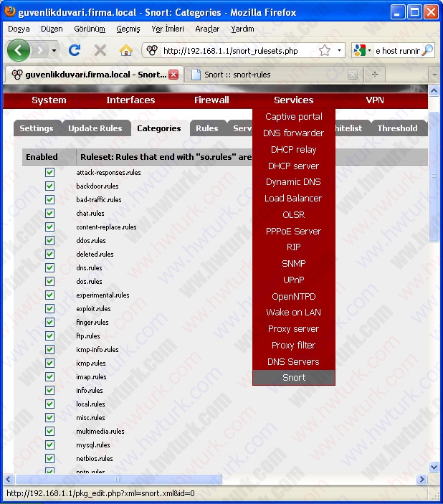This screenshot has height=504, width=443.
Task: Uncheck bad-traffic.rules checkbox
Action: coord(49,199)
